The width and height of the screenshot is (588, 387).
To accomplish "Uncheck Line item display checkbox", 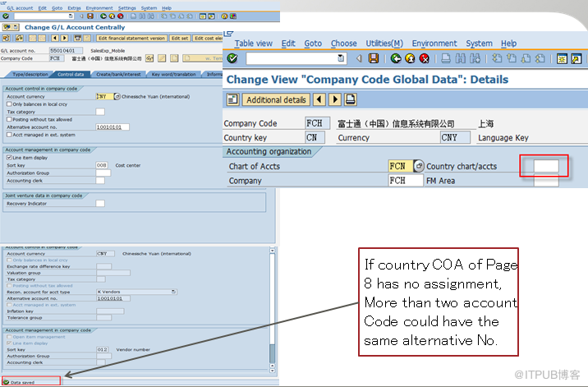I will [8, 157].
